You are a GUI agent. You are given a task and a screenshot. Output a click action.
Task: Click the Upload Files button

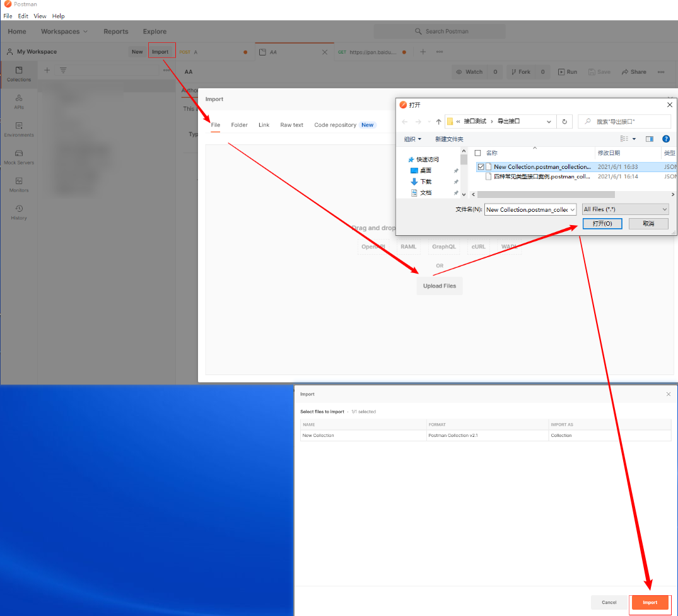tap(440, 286)
